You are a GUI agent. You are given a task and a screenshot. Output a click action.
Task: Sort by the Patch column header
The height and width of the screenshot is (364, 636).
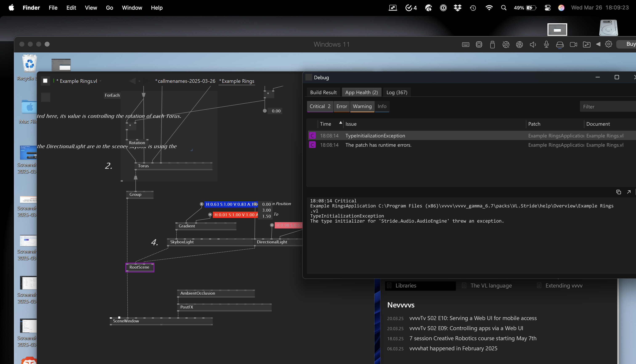pos(555,124)
